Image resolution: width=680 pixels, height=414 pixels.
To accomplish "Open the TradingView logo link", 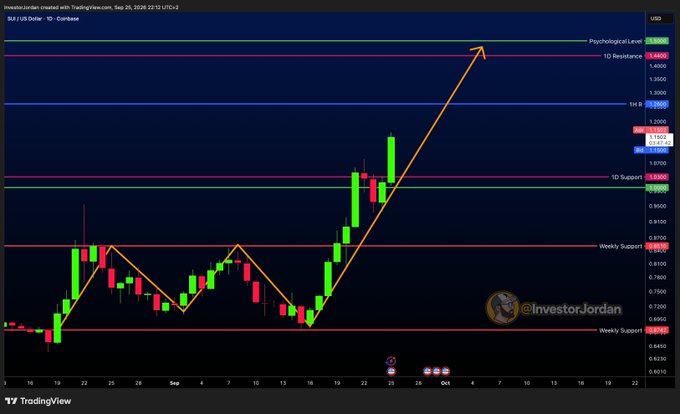I will (x=38, y=401).
